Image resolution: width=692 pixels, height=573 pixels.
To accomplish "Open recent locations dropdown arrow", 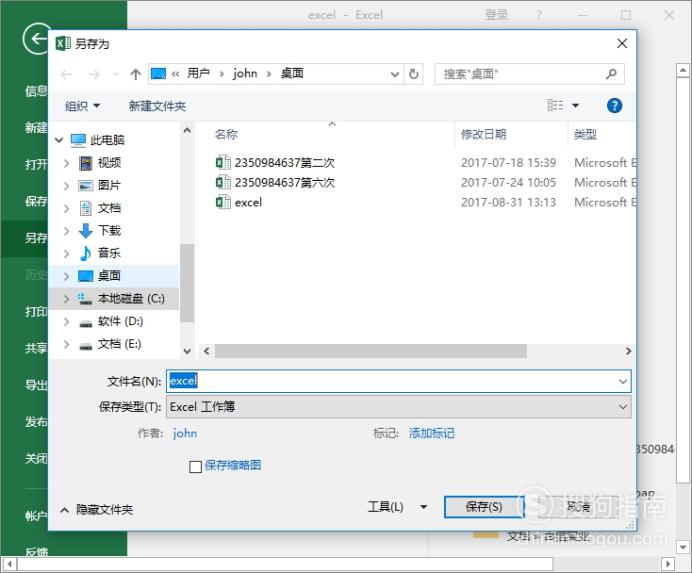I will (x=116, y=74).
